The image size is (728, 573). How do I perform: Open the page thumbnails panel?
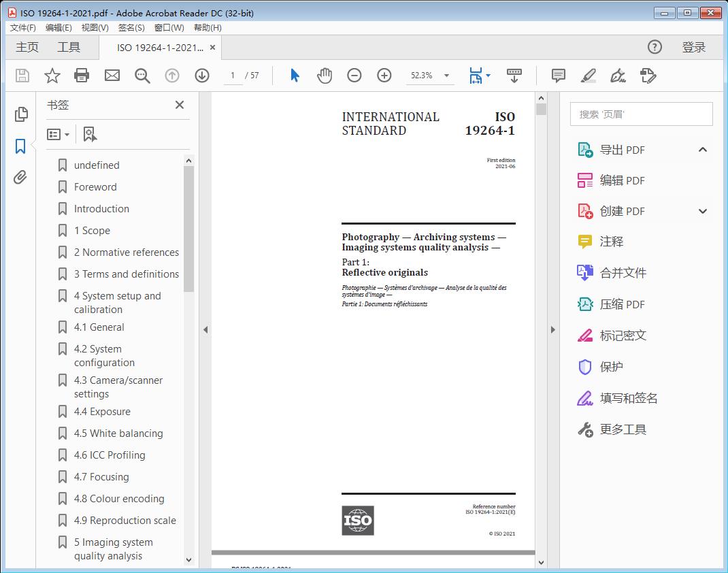point(20,114)
